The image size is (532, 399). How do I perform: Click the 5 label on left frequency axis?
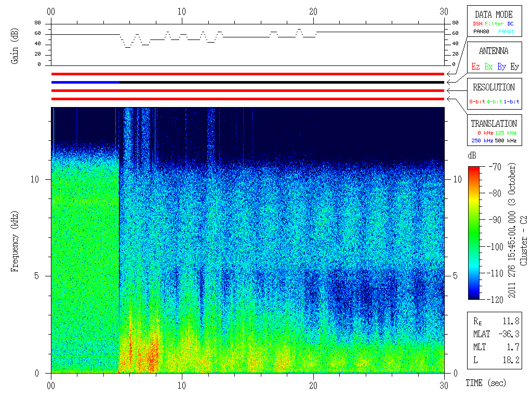point(37,276)
